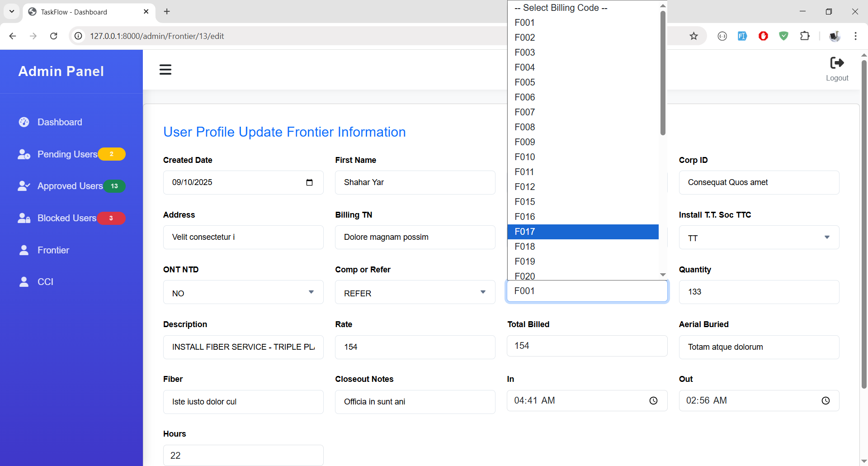The image size is (868, 466).
Task: Reload the page
Action: coord(54,36)
